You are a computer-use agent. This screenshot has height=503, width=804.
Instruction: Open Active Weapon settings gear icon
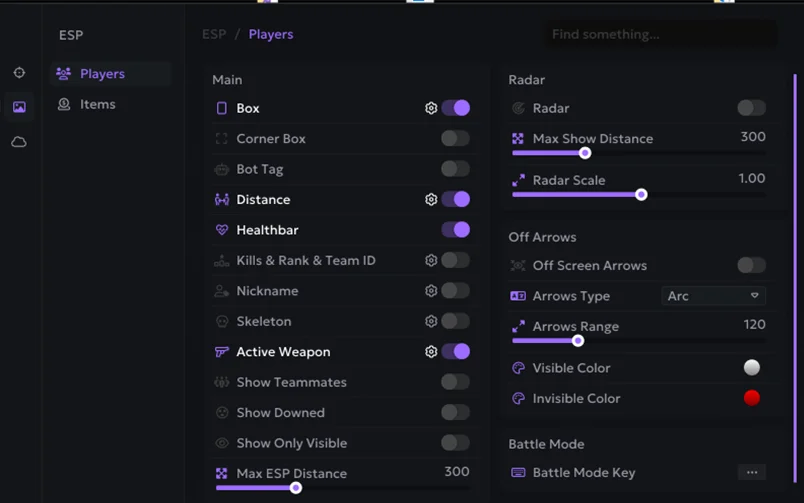tap(431, 352)
